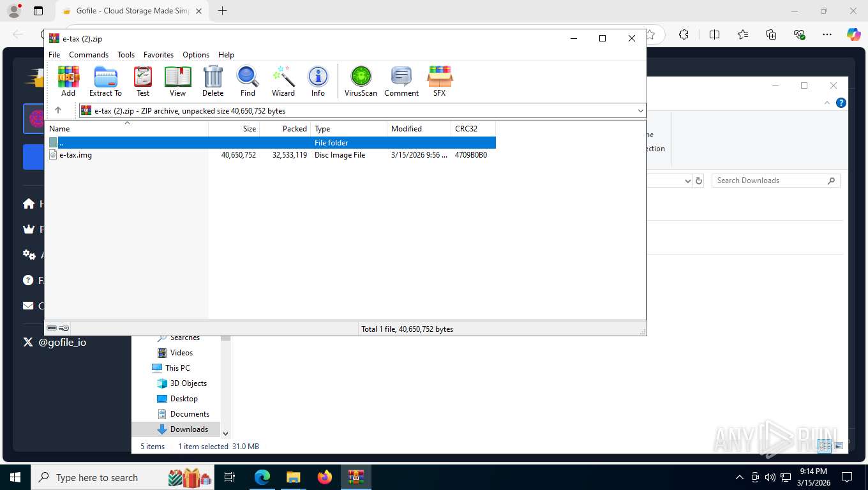Open the Copilot icon in Edge
This screenshot has height=490, width=868.
(853, 34)
